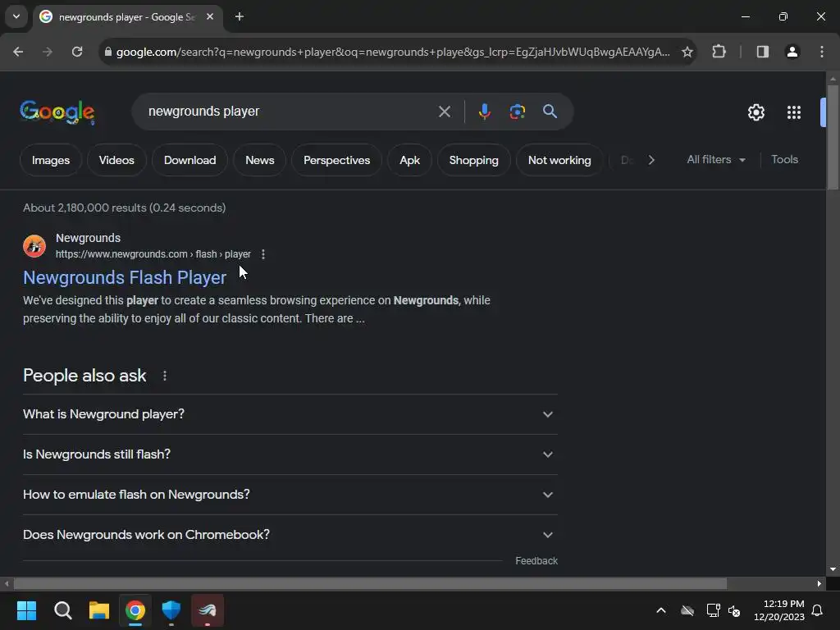The image size is (840, 630).
Task: Filter results by Images
Action: 50,160
